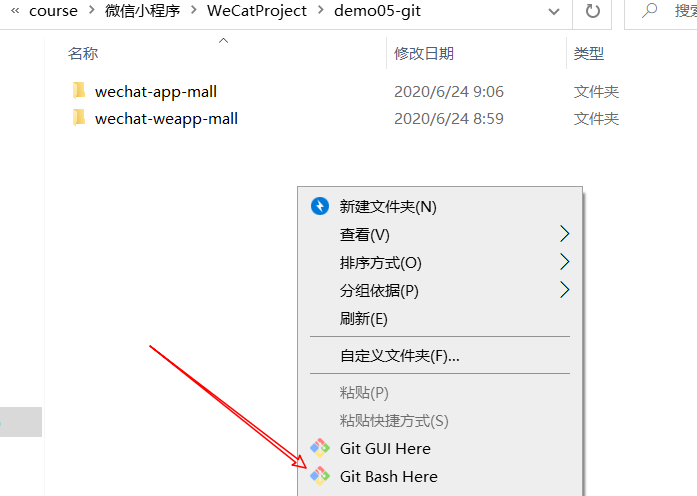
Task: Click the Git GUI colorful icon
Action: point(320,448)
